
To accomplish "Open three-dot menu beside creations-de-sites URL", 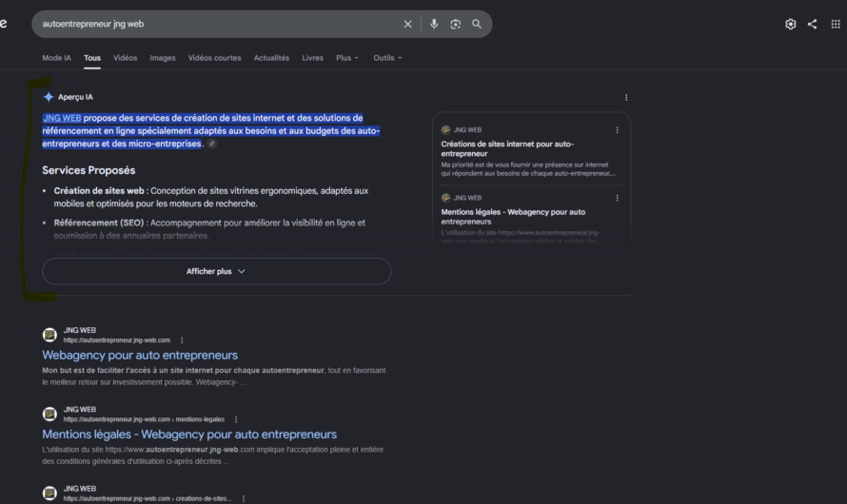I will pos(244,498).
